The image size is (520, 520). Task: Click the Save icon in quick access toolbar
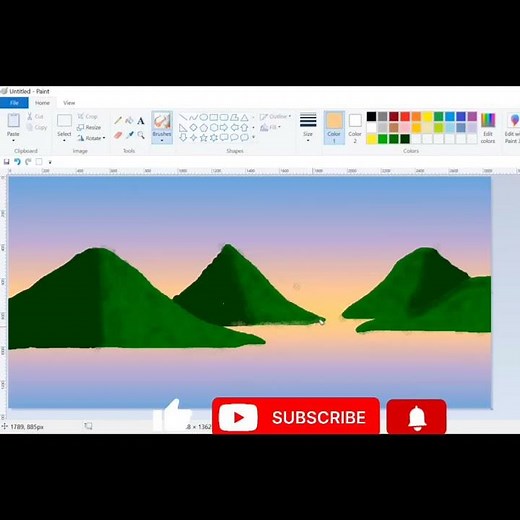6,162
